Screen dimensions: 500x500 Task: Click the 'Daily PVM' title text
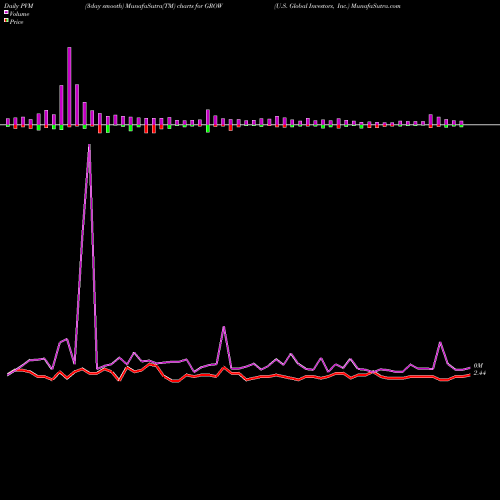18,6
